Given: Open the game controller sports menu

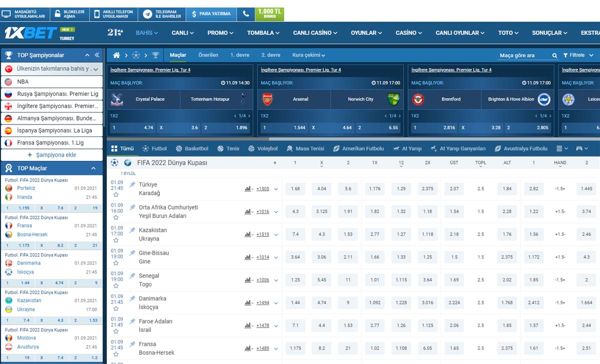Looking at the screenshot, I should pos(581,148).
